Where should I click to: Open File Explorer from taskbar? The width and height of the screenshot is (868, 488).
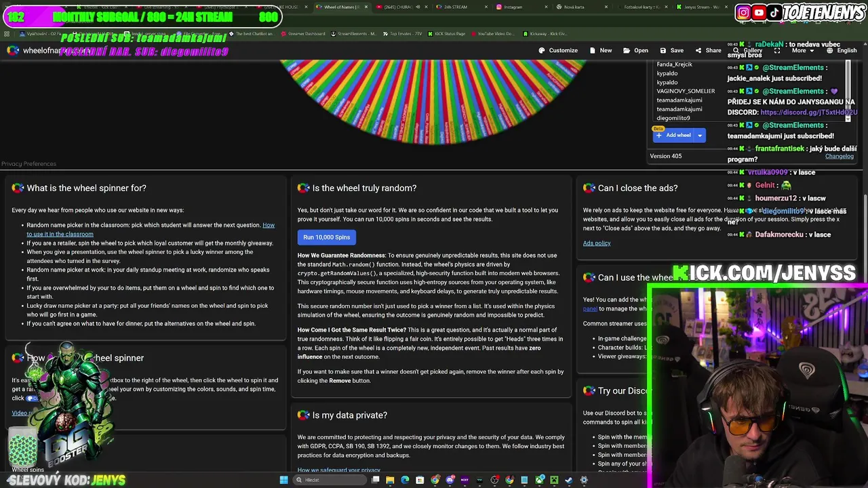tap(390, 480)
